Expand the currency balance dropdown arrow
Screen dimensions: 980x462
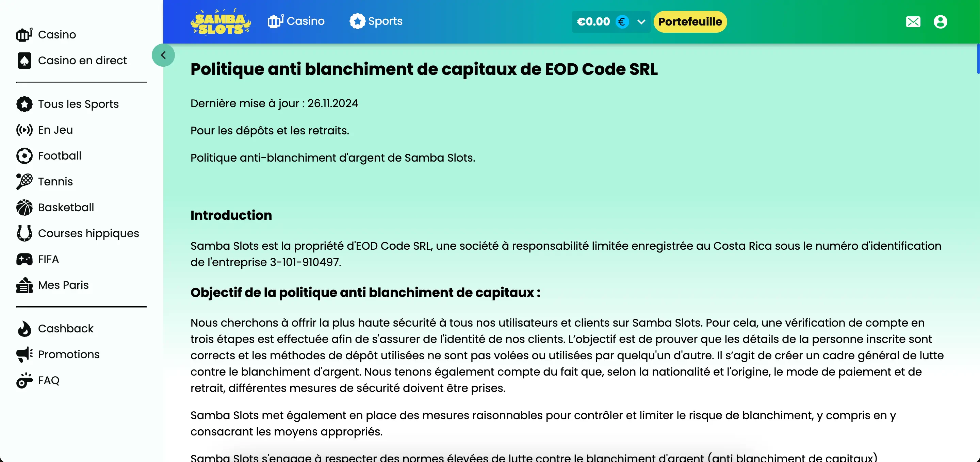coord(641,22)
